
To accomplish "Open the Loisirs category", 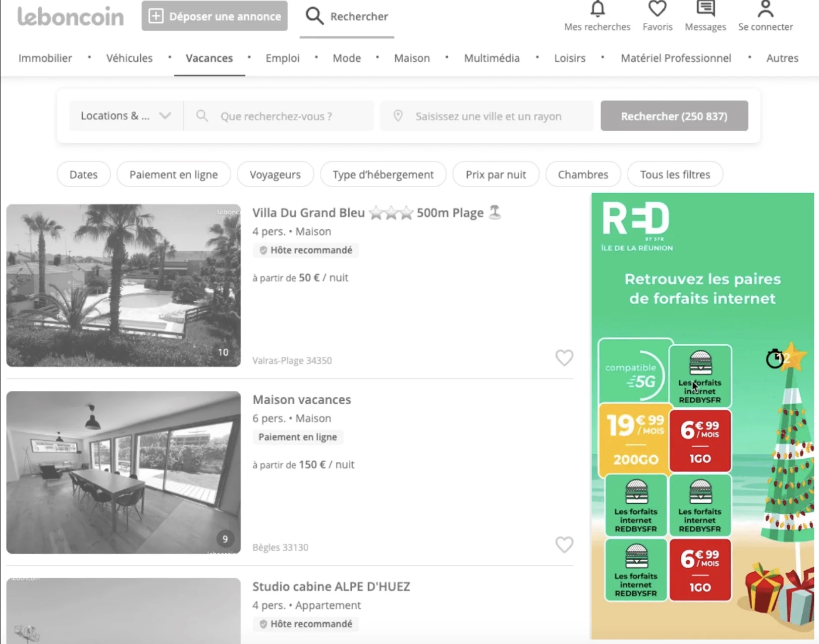I will [570, 58].
